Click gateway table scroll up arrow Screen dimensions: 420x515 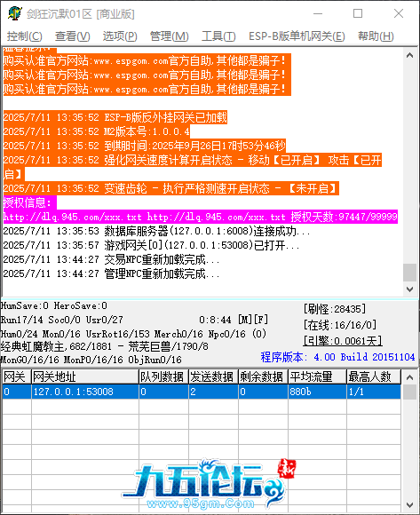[409, 377]
